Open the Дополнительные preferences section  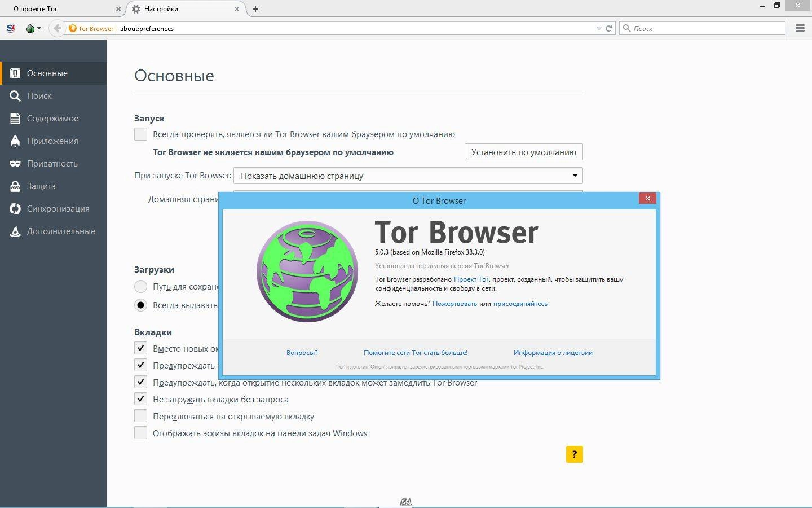tap(54, 231)
